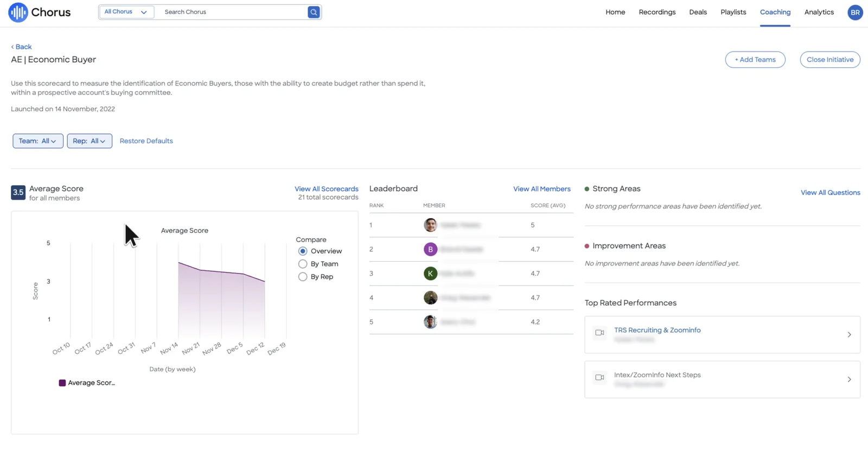Image resolution: width=868 pixels, height=450 pixels.
Task: Go to the Home tab
Action: 615,12
